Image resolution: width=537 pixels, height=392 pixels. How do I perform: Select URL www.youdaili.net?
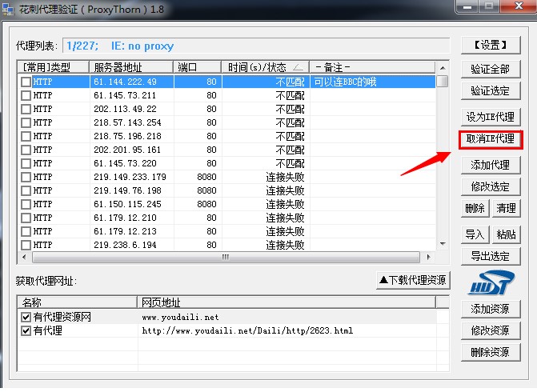[180, 318]
